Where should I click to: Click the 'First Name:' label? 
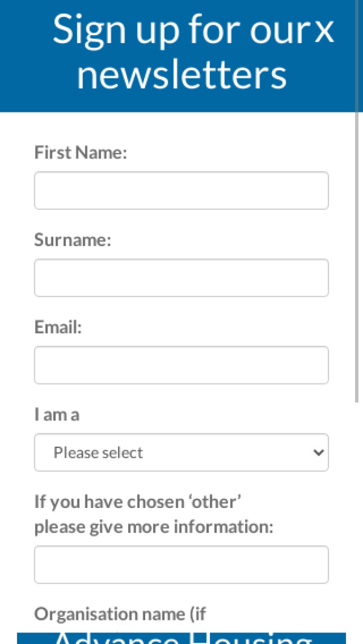pyautogui.click(x=80, y=153)
